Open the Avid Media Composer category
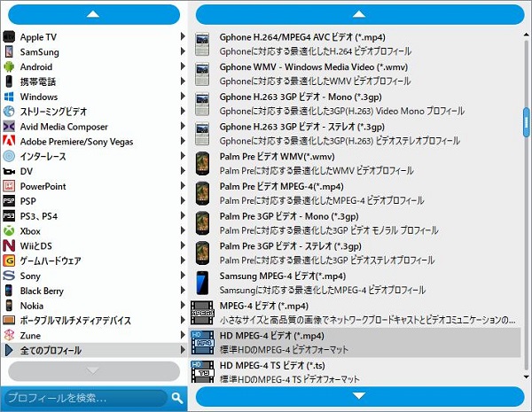The height and width of the screenshot is (412, 532). 94,127
